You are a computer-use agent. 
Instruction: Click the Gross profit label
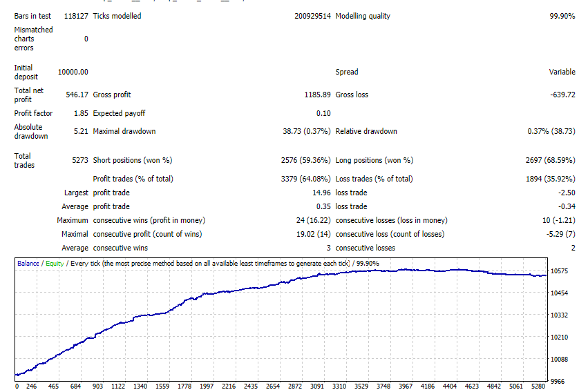pos(112,95)
